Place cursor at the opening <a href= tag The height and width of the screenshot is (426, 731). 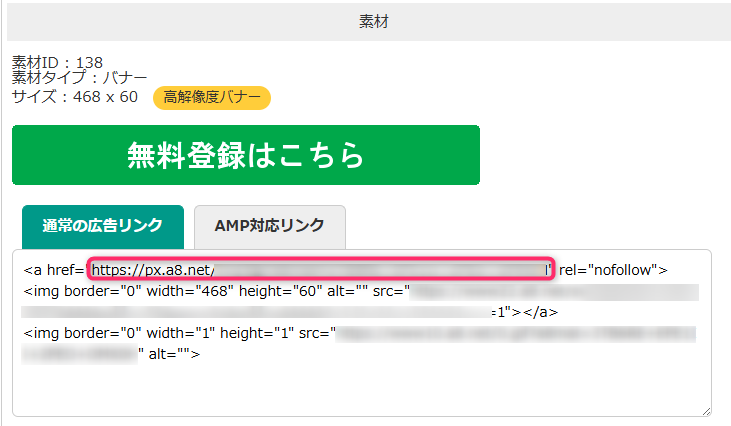pos(54,269)
